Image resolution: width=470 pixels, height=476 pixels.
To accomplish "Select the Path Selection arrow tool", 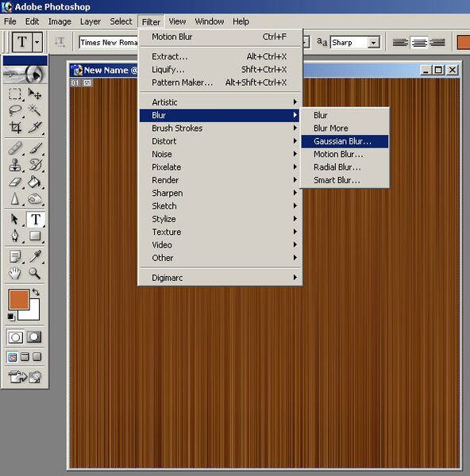I will point(14,219).
